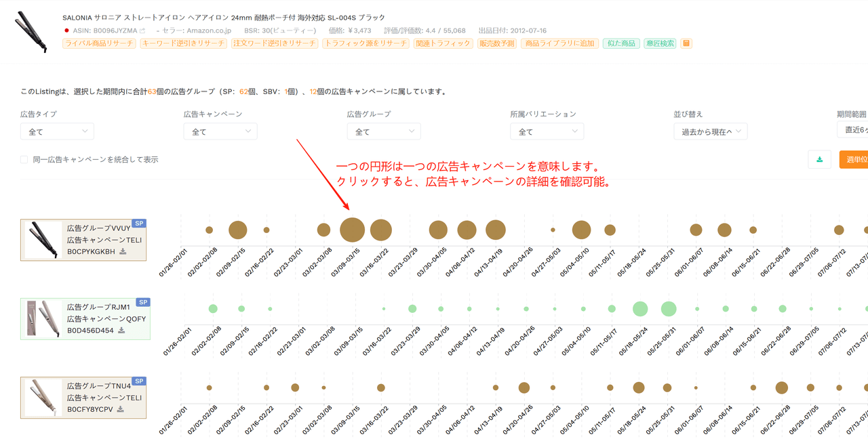Click the RJM1 row green bubble at 03/23-03/29
The height and width of the screenshot is (443, 868).
412,308
